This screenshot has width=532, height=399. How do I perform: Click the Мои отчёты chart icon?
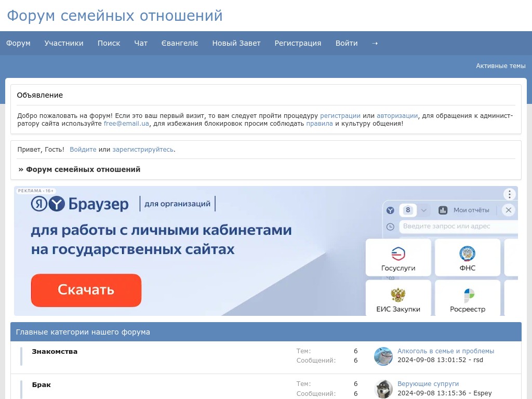coord(443,210)
